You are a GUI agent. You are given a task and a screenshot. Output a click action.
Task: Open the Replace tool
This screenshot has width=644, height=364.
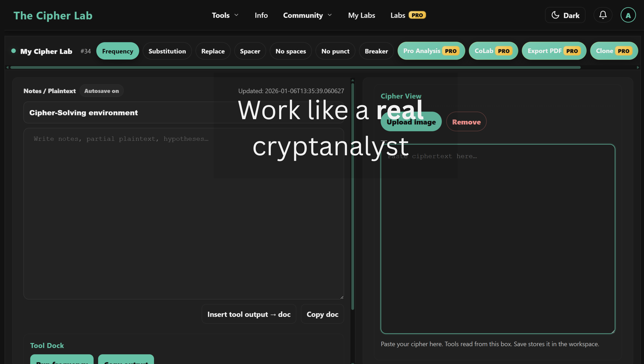(x=213, y=51)
